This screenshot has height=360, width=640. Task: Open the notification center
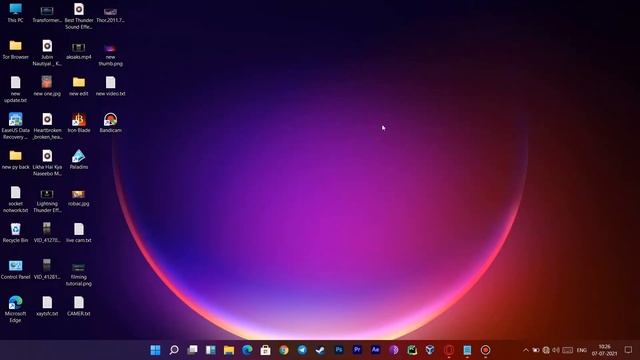tap(629, 350)
